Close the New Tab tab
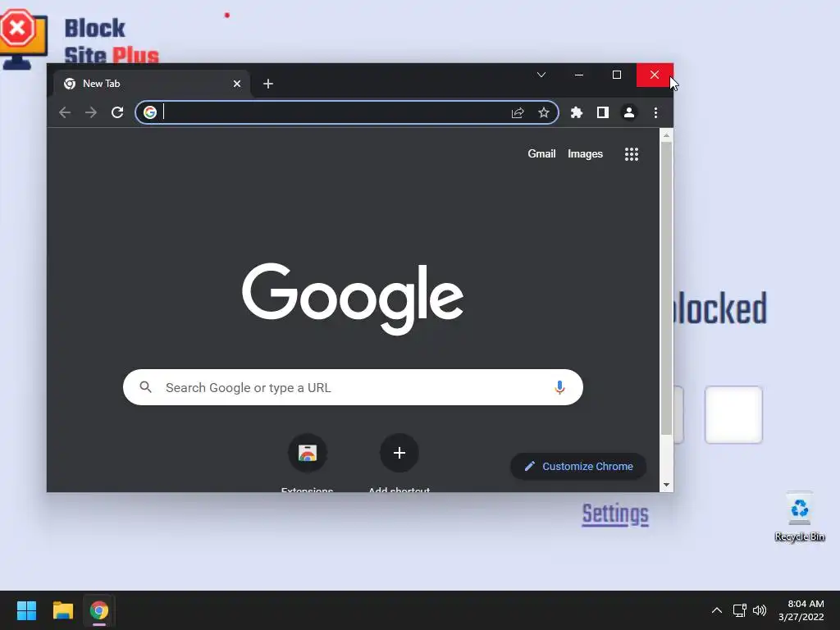 pos(237,84)
